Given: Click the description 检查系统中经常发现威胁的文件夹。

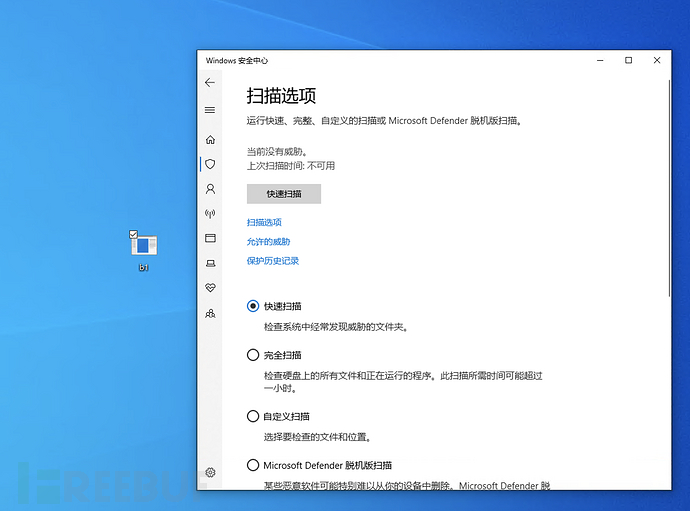Looking at the screenshot, I should coord(336,327).
